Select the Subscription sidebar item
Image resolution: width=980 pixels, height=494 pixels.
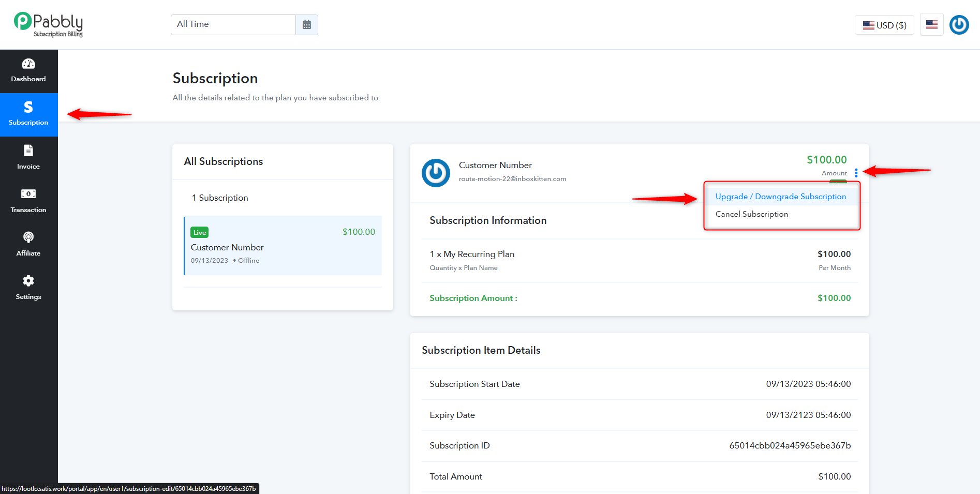coord(28,114)
